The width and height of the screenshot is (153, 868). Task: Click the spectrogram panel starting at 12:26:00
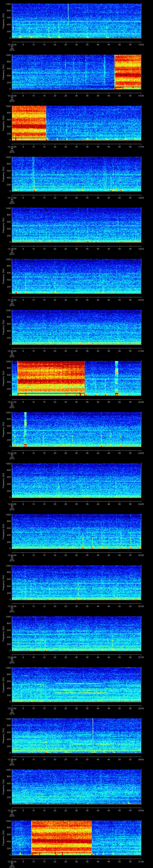tap(76, 633)
